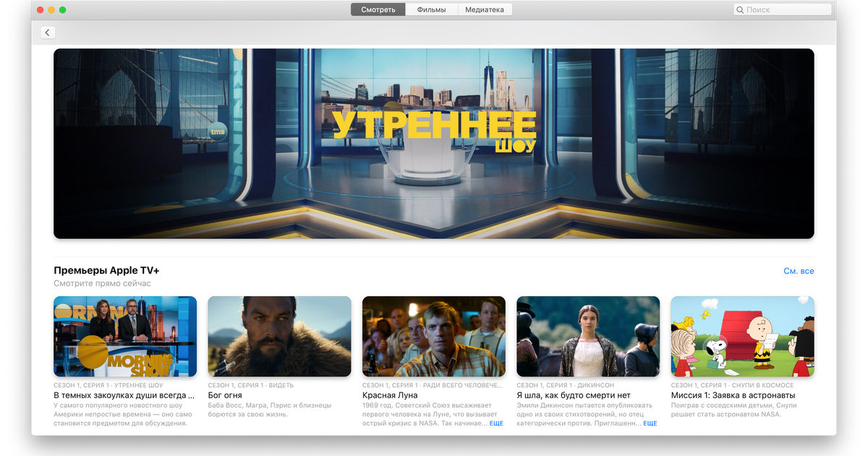Click title Миссия 1: Заявка в астронавты

point(733,396)
